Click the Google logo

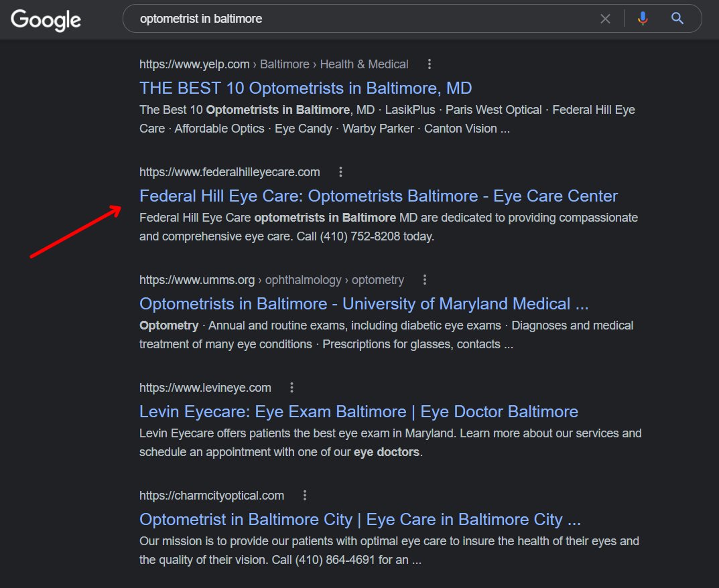click(x=46, y=19)
